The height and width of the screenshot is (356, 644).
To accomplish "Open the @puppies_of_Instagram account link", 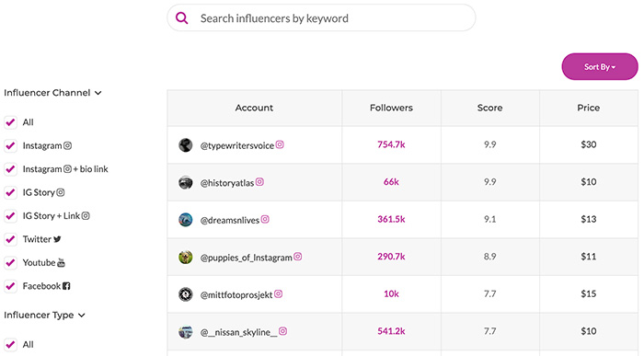I will click(x=246, y=258).
